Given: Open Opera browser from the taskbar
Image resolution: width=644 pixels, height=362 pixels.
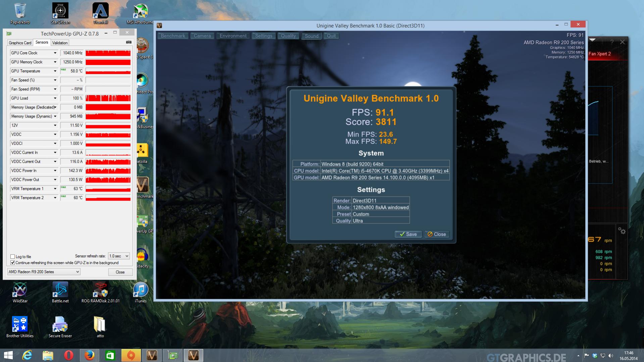Looking at the screenshot, I should (69, 355).
